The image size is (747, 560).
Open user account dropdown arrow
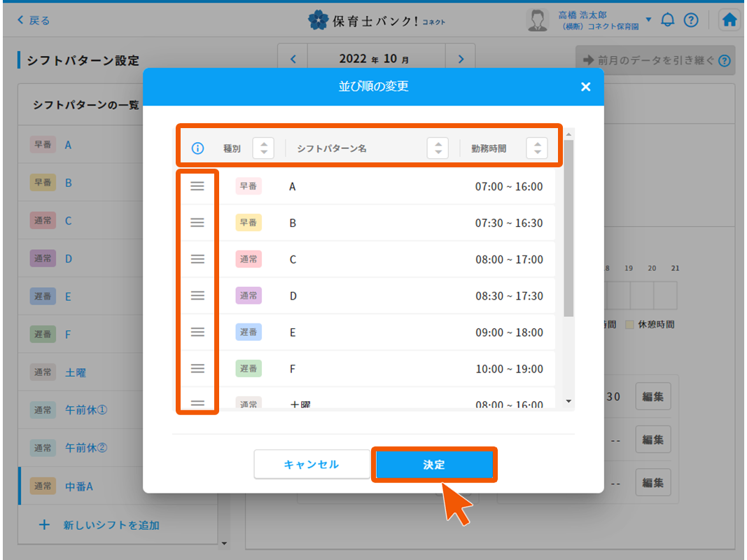[x=648, y=20]
